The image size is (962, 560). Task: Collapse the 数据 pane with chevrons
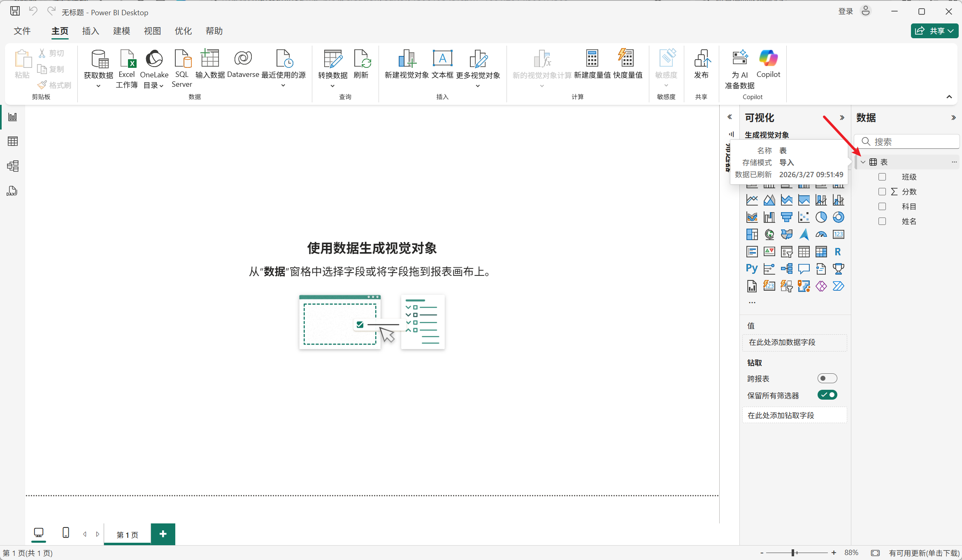[953, 118]
